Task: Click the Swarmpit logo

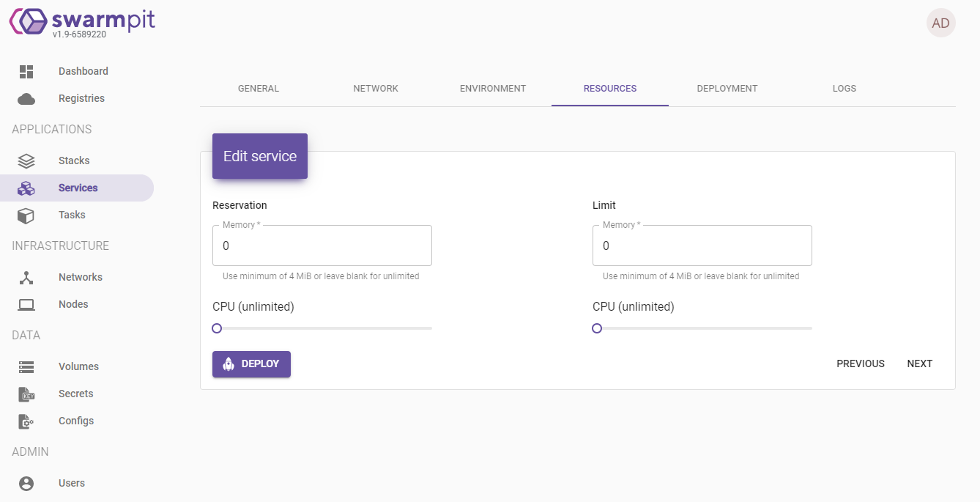Action: [81, 21]
